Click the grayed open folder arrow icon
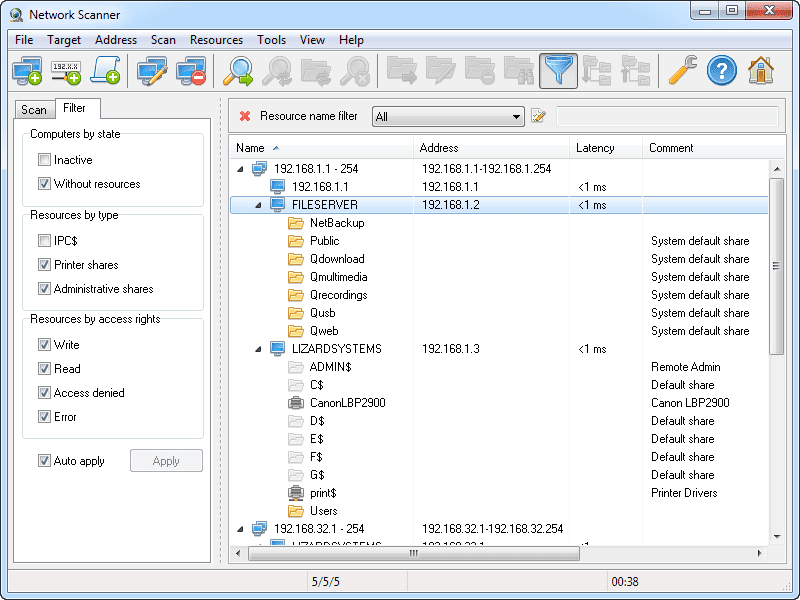This screenshot has height=600, width=800. pos(402,71)
